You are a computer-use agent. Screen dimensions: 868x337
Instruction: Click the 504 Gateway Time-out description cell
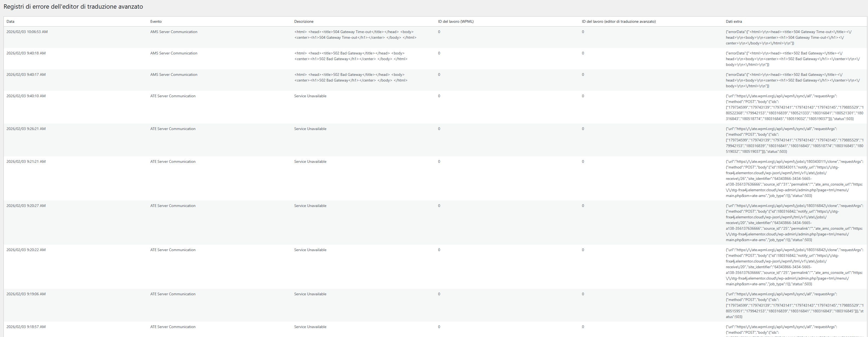coord(355,35)
